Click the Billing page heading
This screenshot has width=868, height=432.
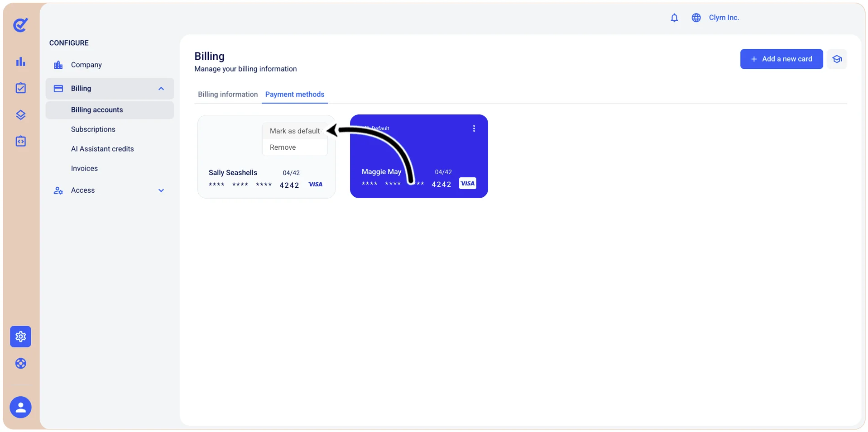[x=209, y=56]
